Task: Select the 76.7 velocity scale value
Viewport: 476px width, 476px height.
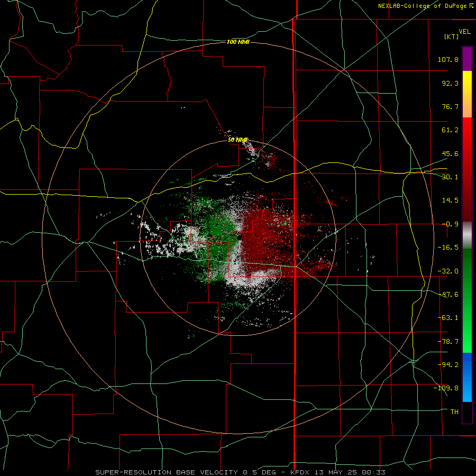Action: click(450, 106)
